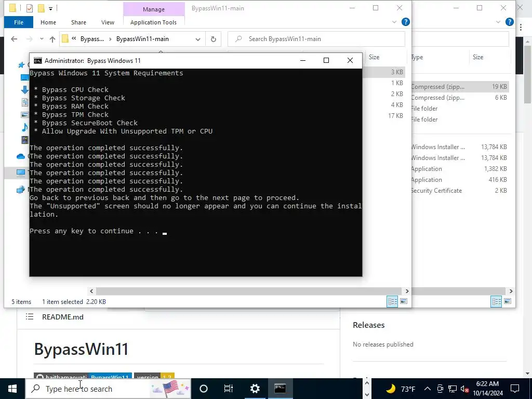Viewport: 532px width, 399px height.
Task: Click the BypassWin11-main breadcrumb segment
Action: coord(142,39)
